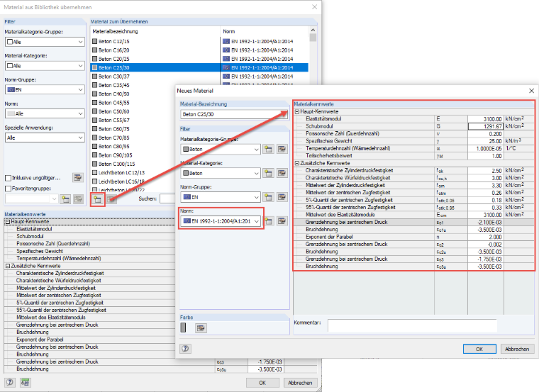Screen dimensions: 539x392
Task: Click Abbrechen in the Neues Material dialog
Action: (517, 349)
